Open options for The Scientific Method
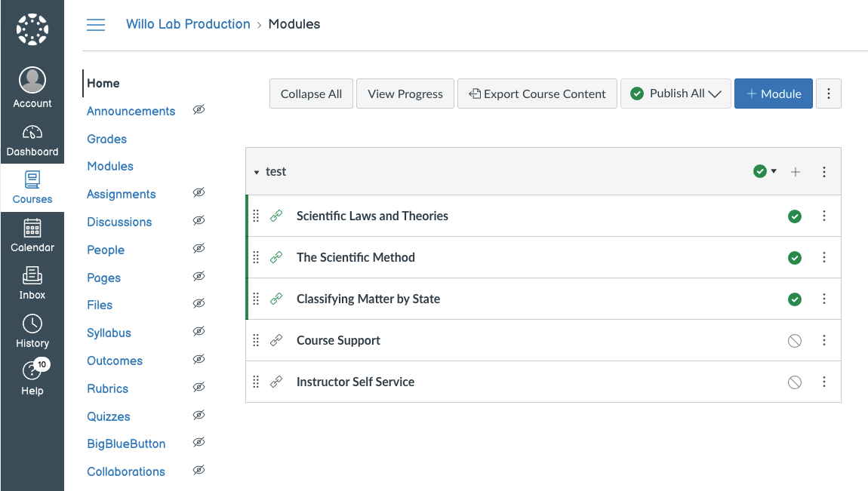868x491 pixels. [823, 257]
